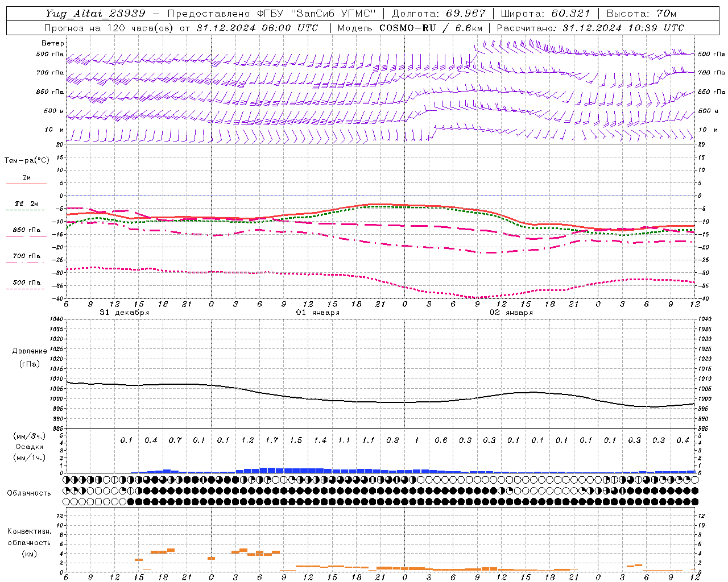Click the 500 гПа dotted temperature legend entry
This screenshot has height=582, width=728.
pos(26,284)
